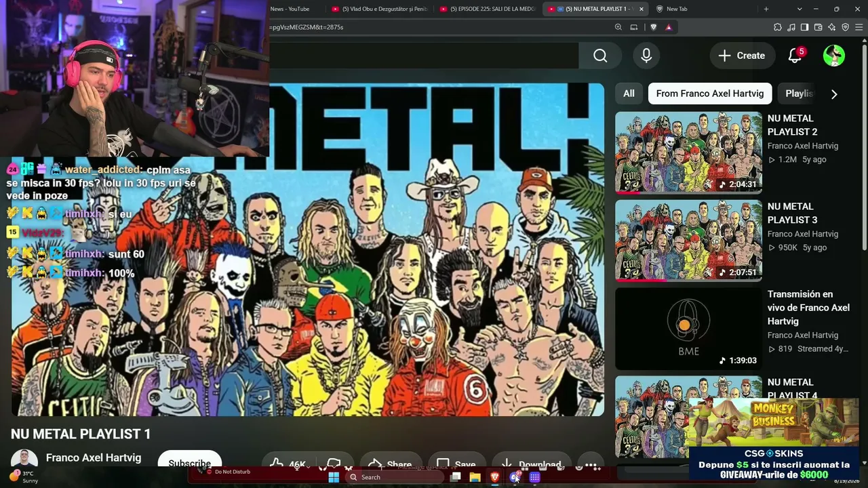Open the Franco Axel Hartvig channel name
Viewport: 868px width, 488px height.
click(x=94, y=457)
